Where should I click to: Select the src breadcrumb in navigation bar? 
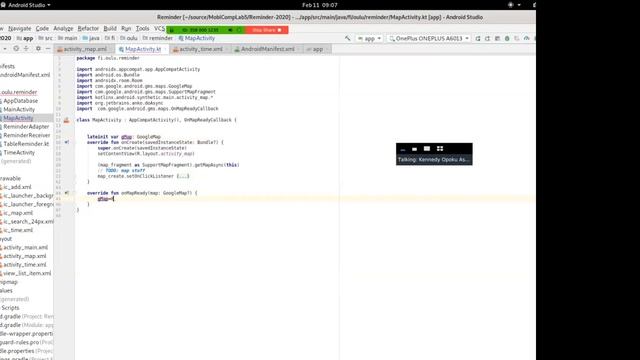click(46, 38)
